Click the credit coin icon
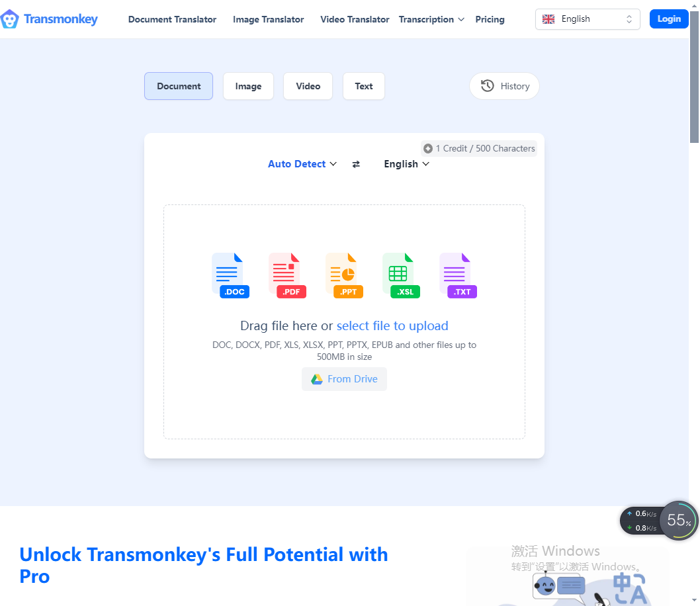This screenshot has height=606, width=700. coord(428,149)
